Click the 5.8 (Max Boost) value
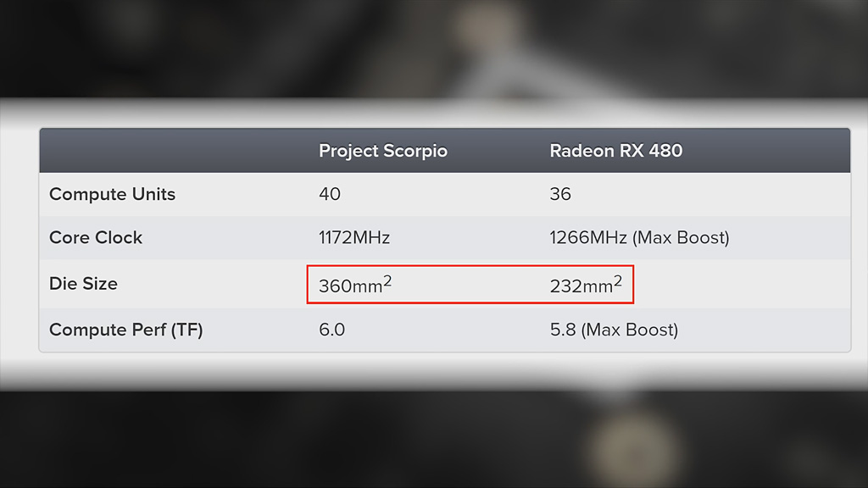Image resolution: width=868 pixels, height=488 pixels. click(614, 330)
